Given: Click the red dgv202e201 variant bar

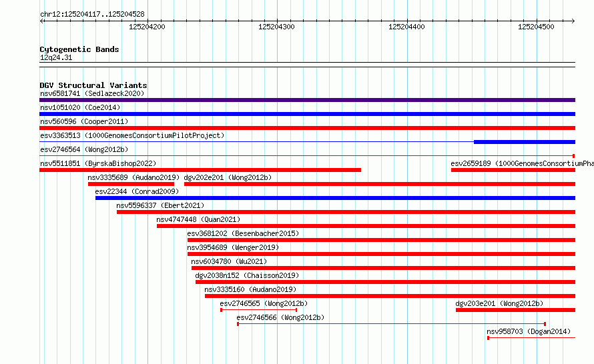Looking at the screenshot, I should pos(380,184).
